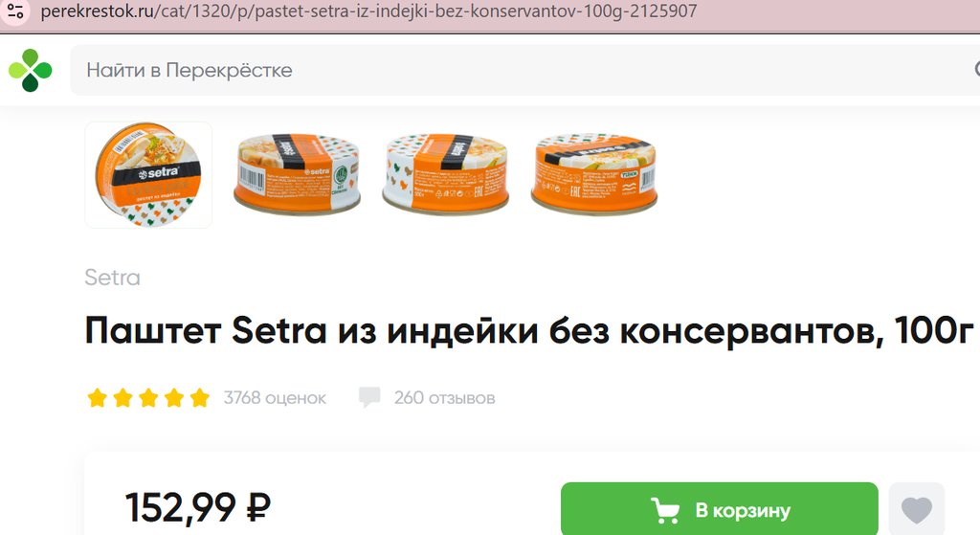The image size is (980, 535).
Task: Click the reviews speech bubble icon
Action: [369, 397]
